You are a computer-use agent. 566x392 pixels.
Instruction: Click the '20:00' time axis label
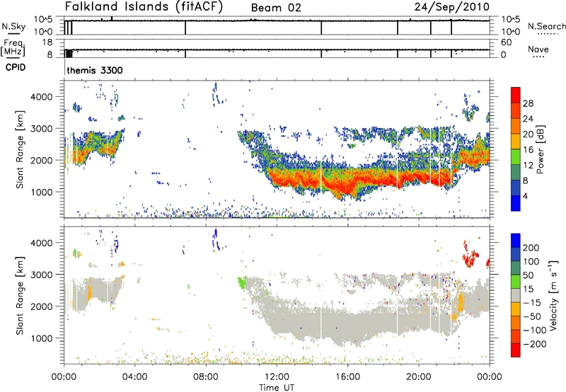point(418,377)
